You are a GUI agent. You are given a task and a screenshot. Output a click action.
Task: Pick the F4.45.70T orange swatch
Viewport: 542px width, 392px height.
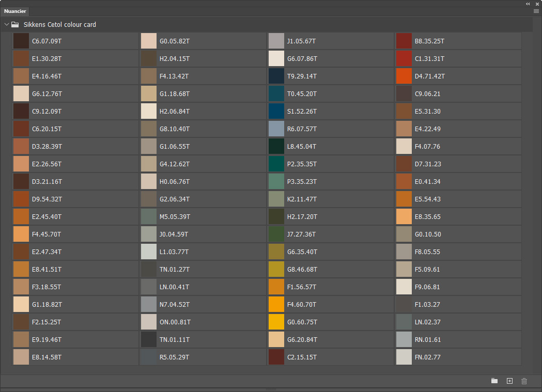click(x=21, y=234)
